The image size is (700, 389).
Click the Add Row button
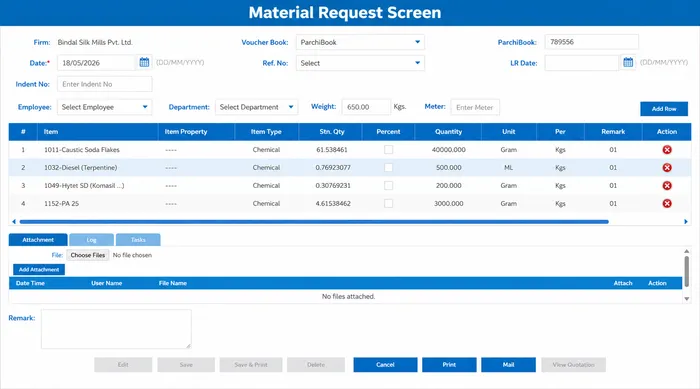point(664,109)
